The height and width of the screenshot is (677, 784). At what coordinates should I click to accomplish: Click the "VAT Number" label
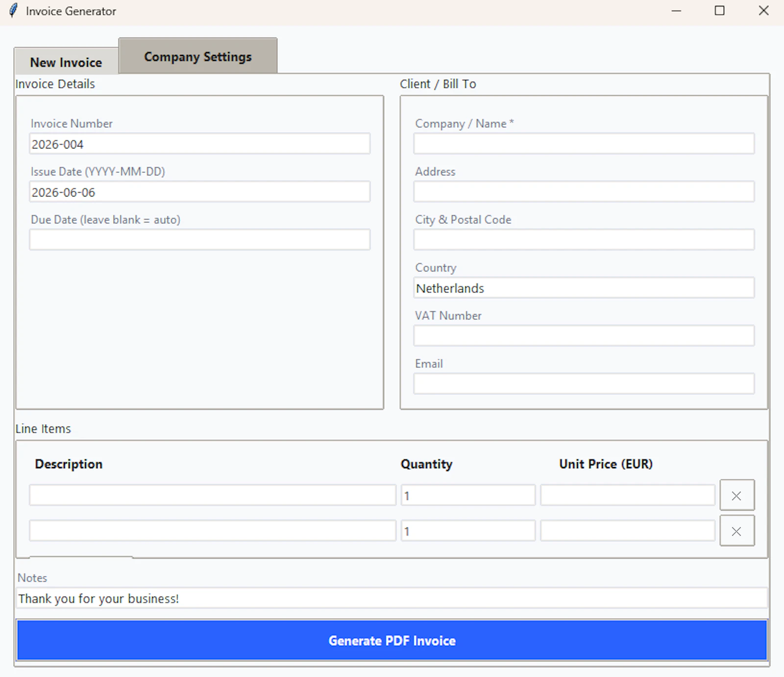(x=448, y=315)
